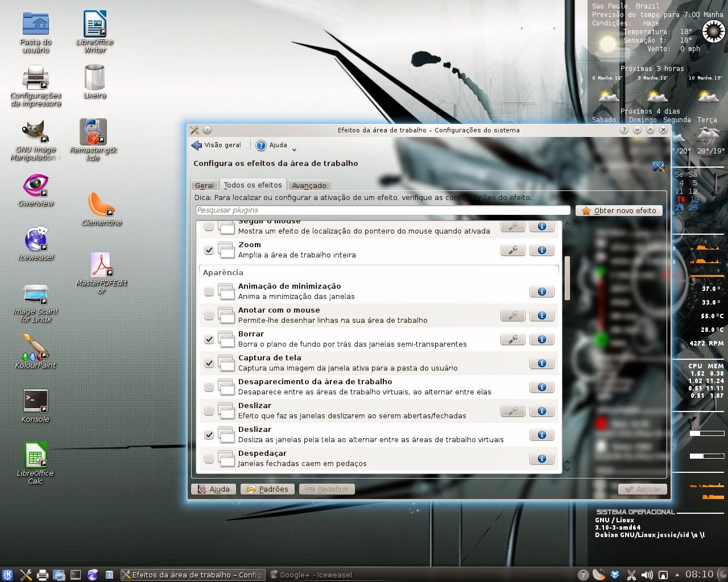Expand the system tray hidden icons arrow
Screen dimensions: 728x582
pyautogui.click(x=677, y=574)
